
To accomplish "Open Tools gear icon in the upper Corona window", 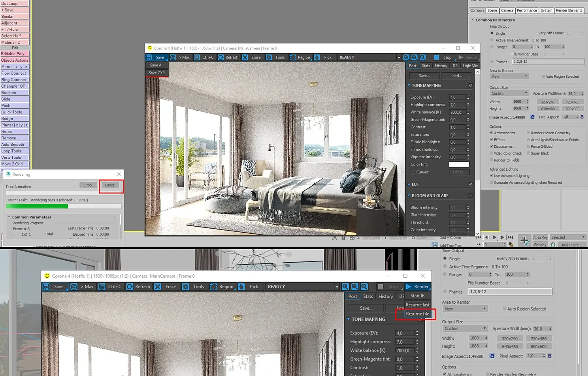I will coord(269,57).
